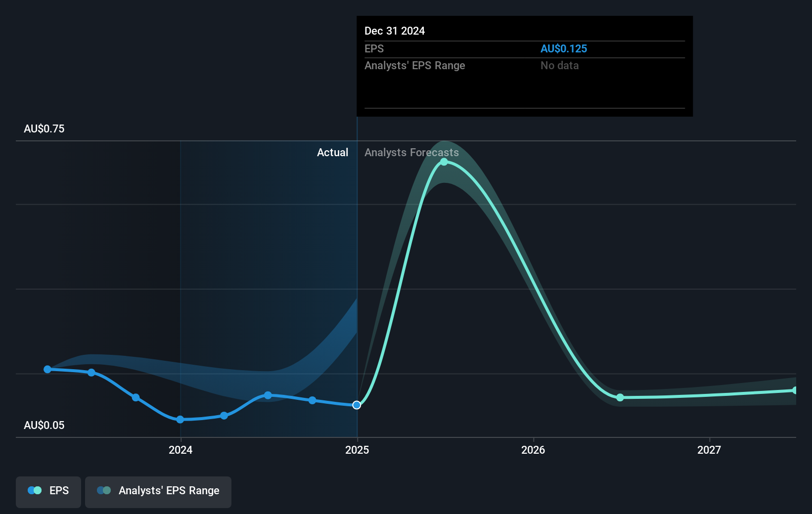This screenshot has height=514, width=812.
Task: Click the 2027 forecast end data point
Action: (x=795, y=390)
